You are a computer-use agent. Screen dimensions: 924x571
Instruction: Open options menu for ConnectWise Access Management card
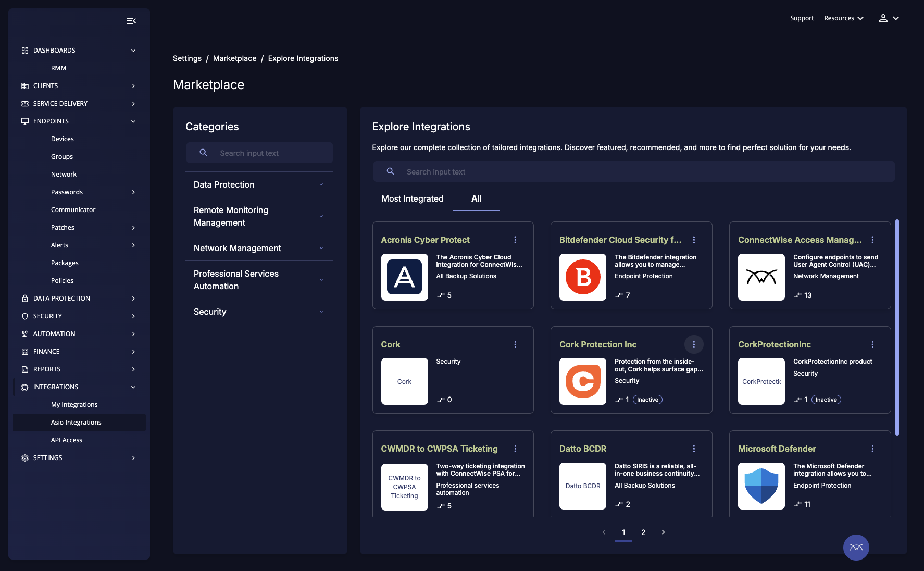pos(872,240)
